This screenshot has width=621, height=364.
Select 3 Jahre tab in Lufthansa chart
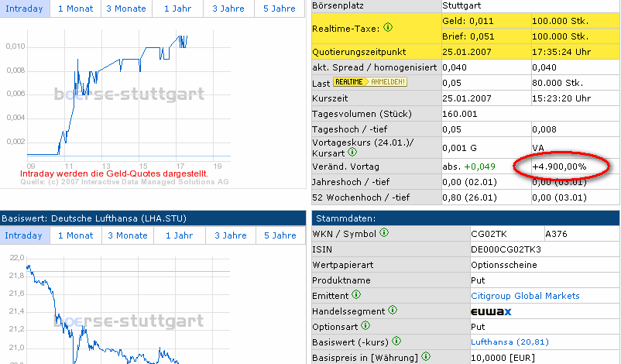coord(228,235)
